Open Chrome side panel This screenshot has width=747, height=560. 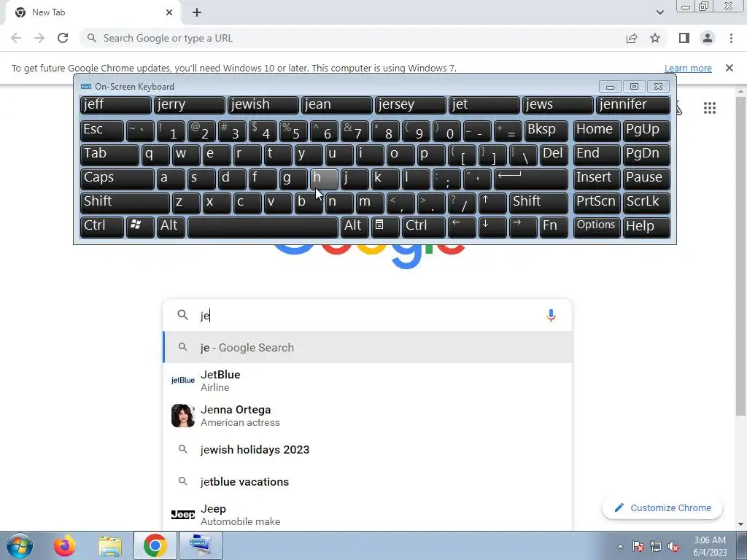(x=684, y=38)
